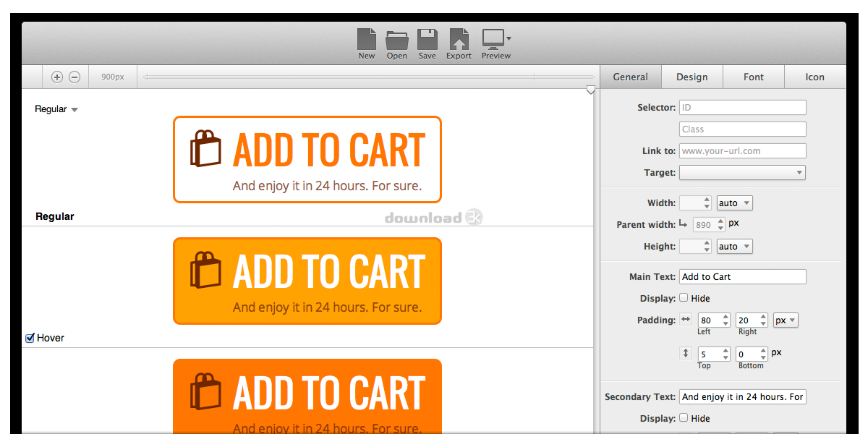This screenshot has height=434, width=868.
Task: Switch to the Font tab
Action: 753,77
